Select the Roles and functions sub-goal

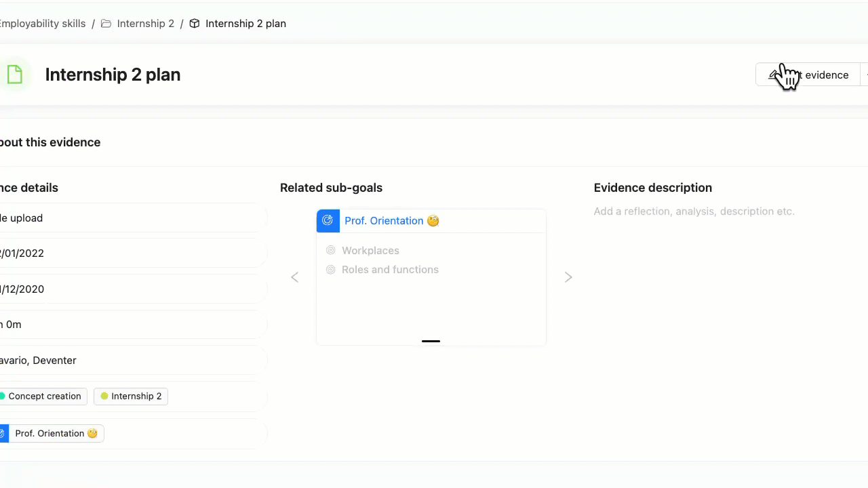point(390,270)
